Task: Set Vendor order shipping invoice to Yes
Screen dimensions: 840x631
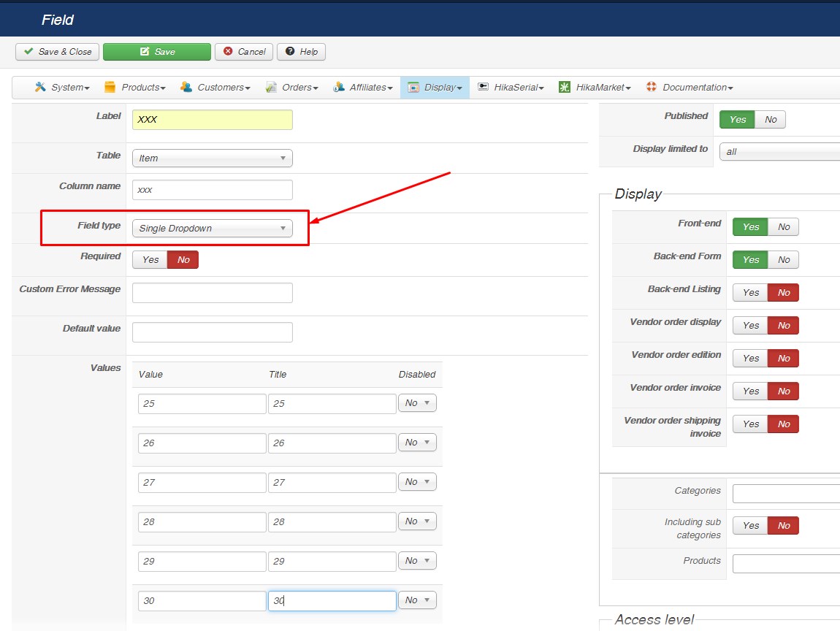Action: 751,424
